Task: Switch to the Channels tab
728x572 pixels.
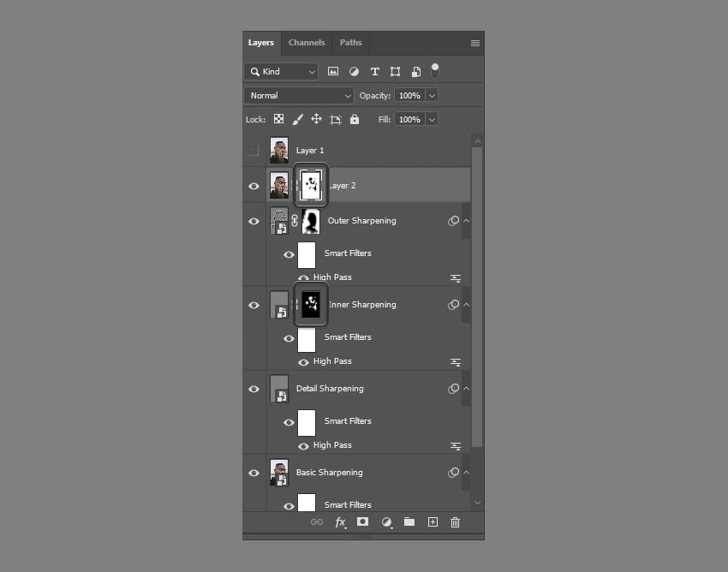Action: coord(307,43)
